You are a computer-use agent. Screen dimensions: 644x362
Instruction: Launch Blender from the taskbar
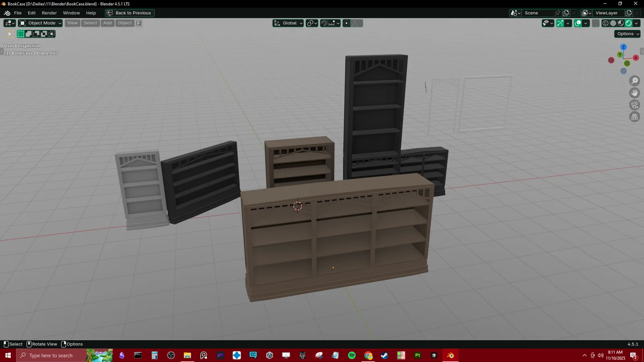pos(450,355)
